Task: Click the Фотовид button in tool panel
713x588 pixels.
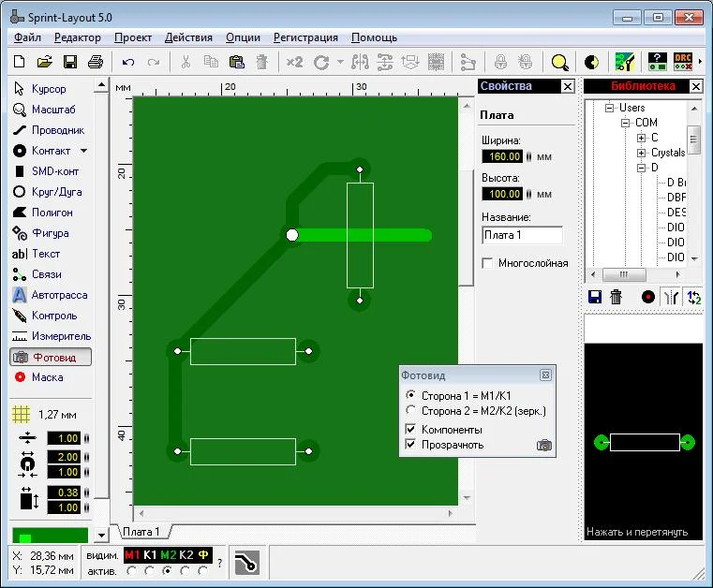Action: [51, 357]
